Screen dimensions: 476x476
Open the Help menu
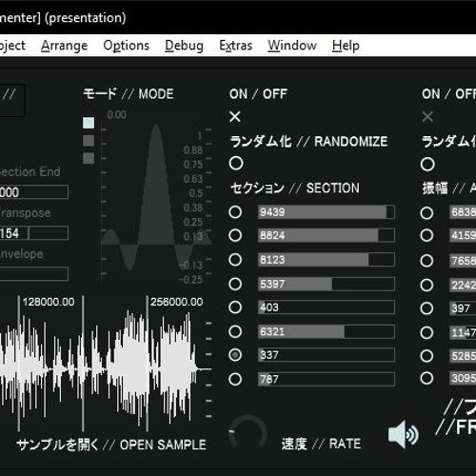tap(346, 46)
